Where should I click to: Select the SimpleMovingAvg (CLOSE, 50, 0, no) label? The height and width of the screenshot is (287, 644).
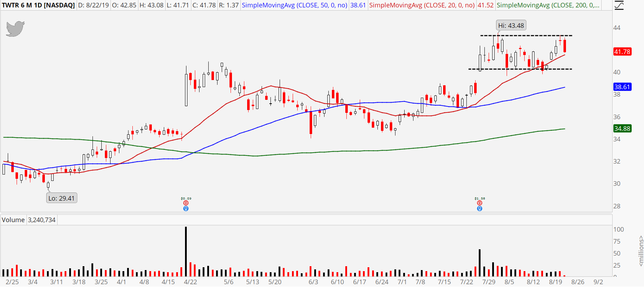pyautogui.click(x=294, y=5)
